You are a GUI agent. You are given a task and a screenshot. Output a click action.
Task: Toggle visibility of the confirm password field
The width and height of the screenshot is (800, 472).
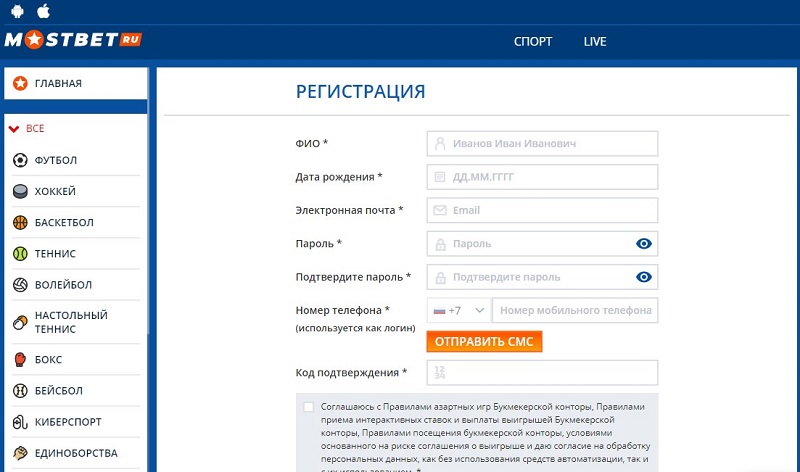643,277
